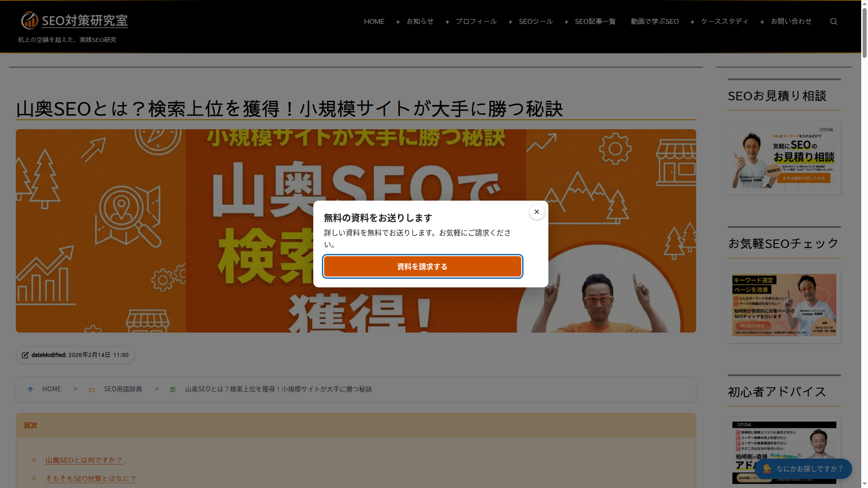The height and width of the screenshot is (488, 868).
Task: Click the 目次 heading of contents box
Action: pos(30,425)
